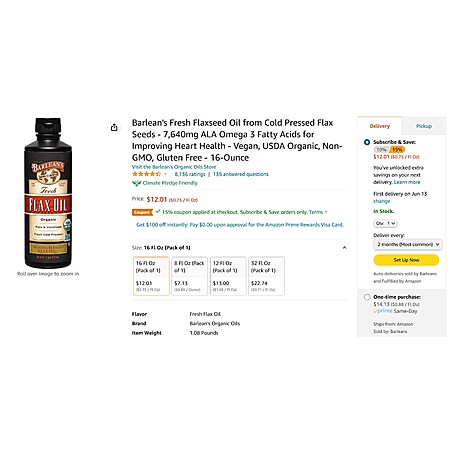
Task: Click the orange Coupon badge
Action: click(142, 212)
